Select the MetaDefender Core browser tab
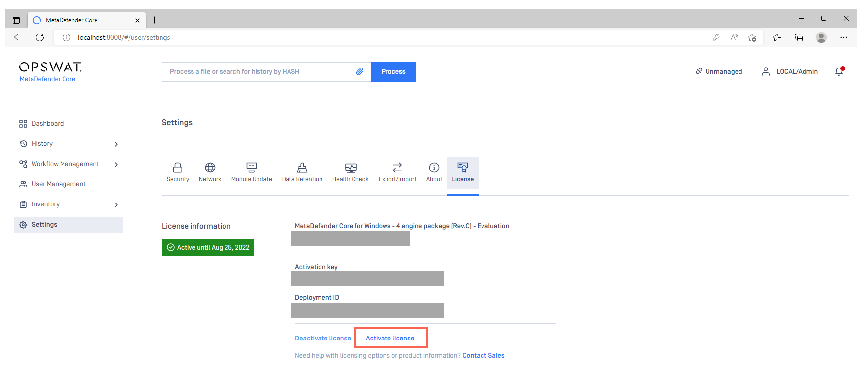This screenshot has height=373, width=868. [87, 20]
